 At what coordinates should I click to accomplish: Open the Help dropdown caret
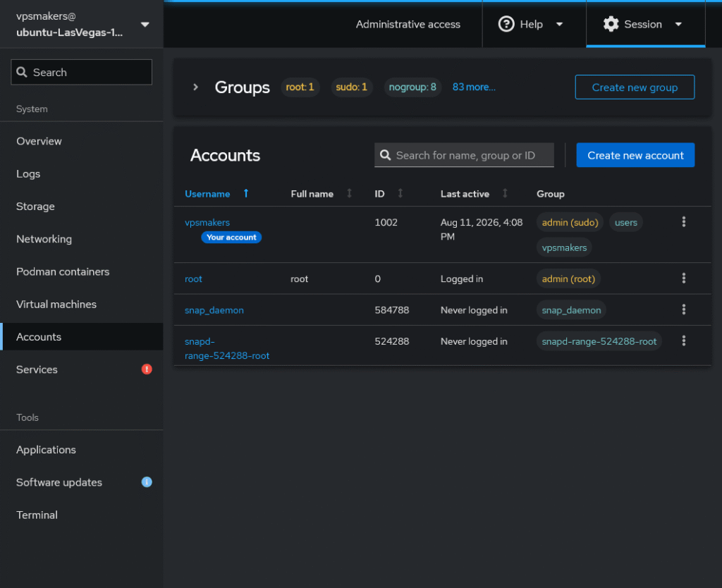559,25
